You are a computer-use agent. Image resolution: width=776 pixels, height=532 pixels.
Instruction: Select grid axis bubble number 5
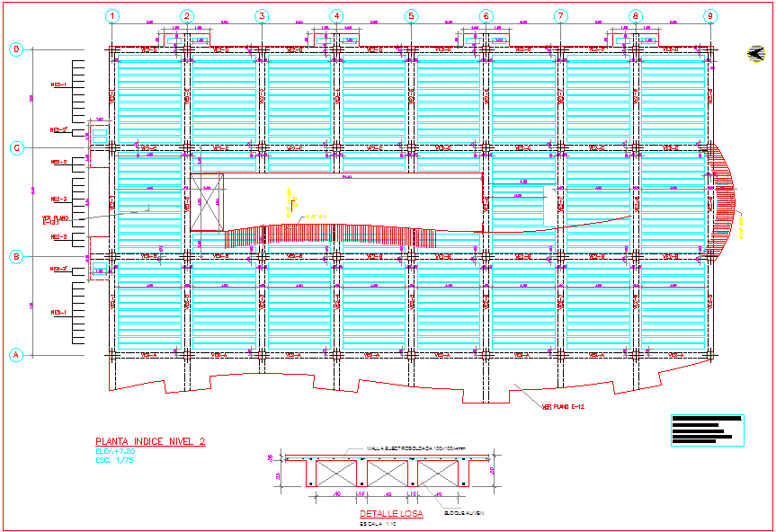[411, 16]
